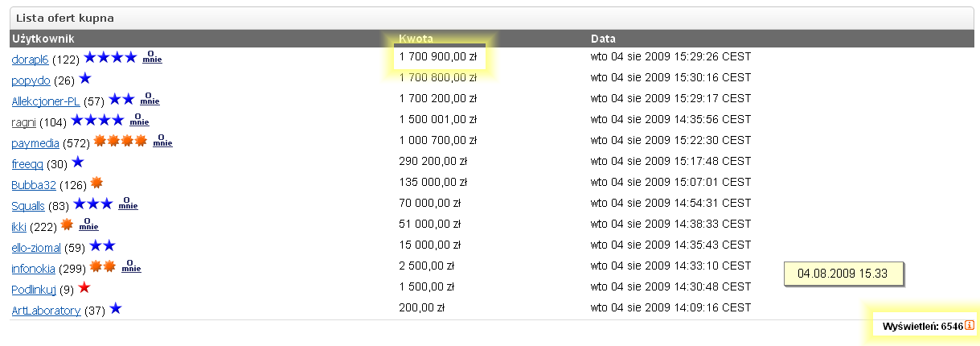Click the orange info icon next to Wyświetleń
980x346 pixels.
click(x=969, y=326)
